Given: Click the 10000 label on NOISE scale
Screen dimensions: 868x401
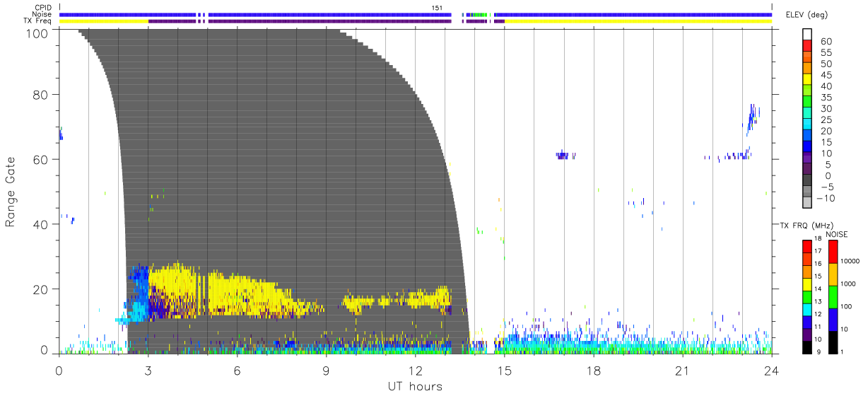Looking at the screenshot, I should tap(852, 261).
